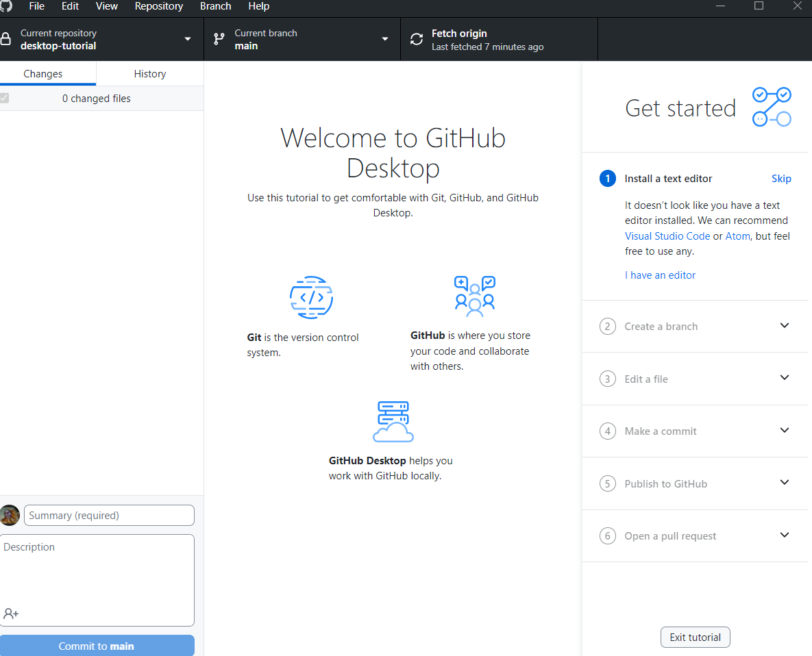The height and width of the screenshot is (656, 812).
Task: Click Skip on Install a text editor
Action: pos(781,179)
